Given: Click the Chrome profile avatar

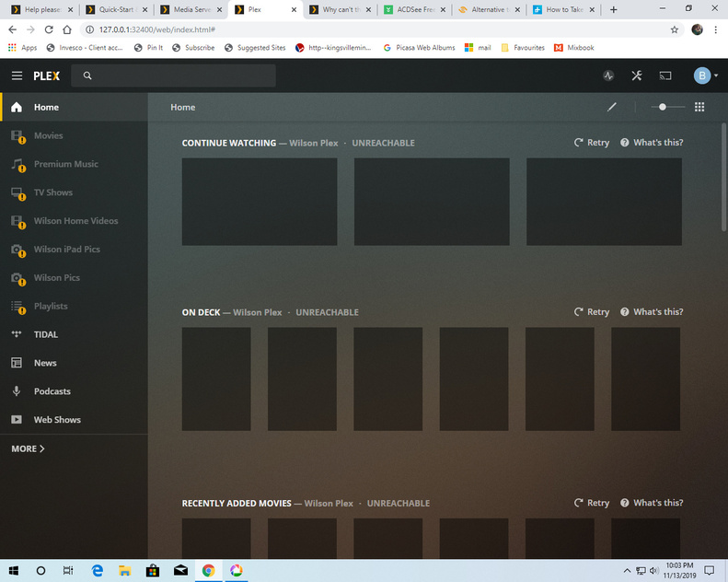Looking at the screenshot, I should (x=697, y=29).
